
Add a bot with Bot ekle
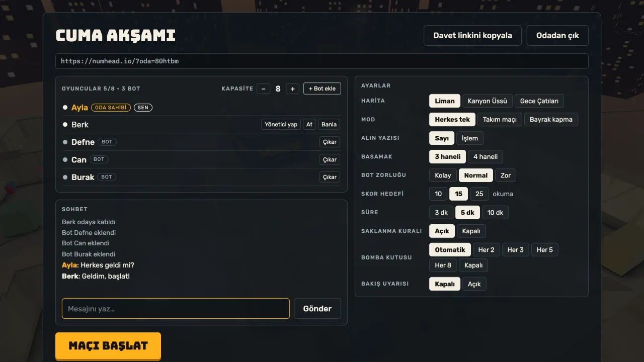[322, 88]
